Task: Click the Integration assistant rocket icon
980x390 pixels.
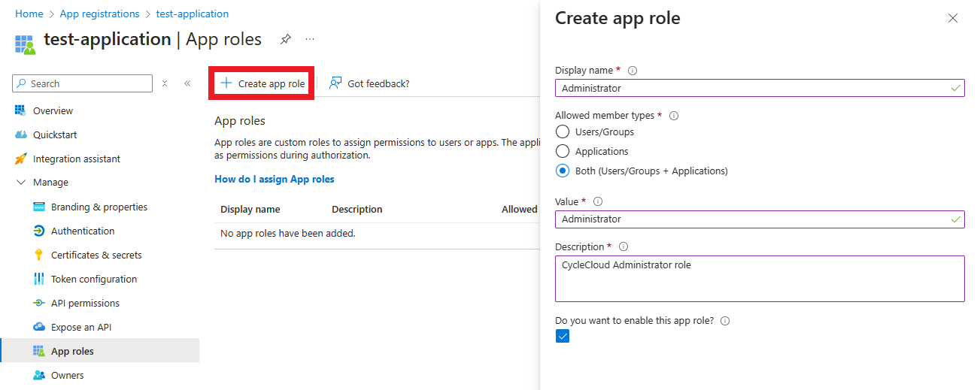Action: [x=20, y=159]
